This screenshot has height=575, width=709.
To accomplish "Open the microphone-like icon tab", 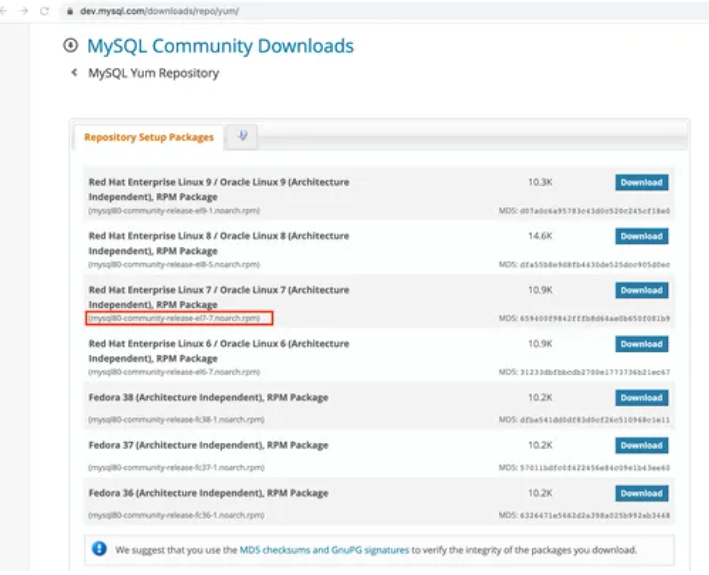I will [x=242, y=136].
